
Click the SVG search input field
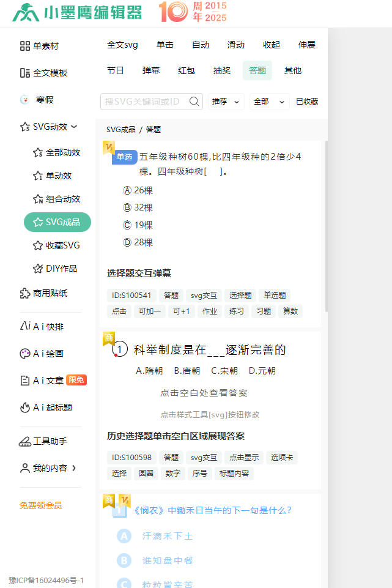152,102
